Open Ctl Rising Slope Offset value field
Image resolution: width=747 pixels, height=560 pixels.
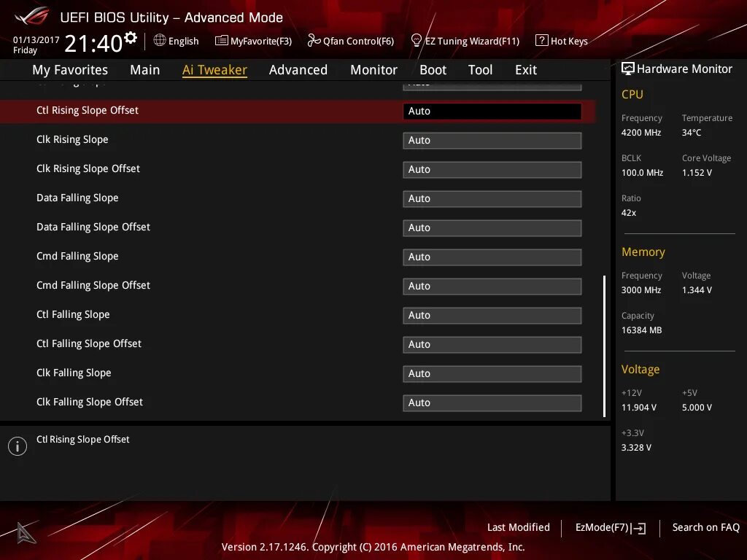point(492,111)
